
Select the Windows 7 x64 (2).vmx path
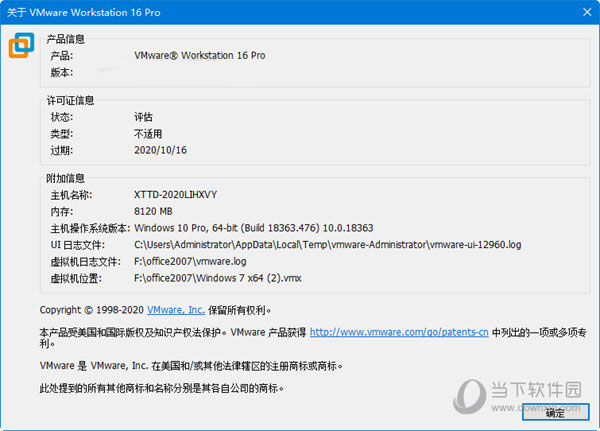pos(218,278)
